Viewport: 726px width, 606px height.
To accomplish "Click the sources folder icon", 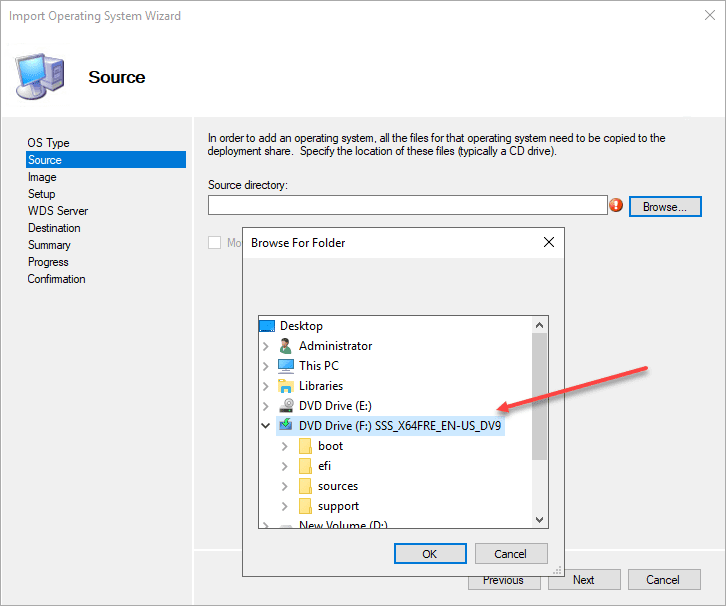I will 305,486.
